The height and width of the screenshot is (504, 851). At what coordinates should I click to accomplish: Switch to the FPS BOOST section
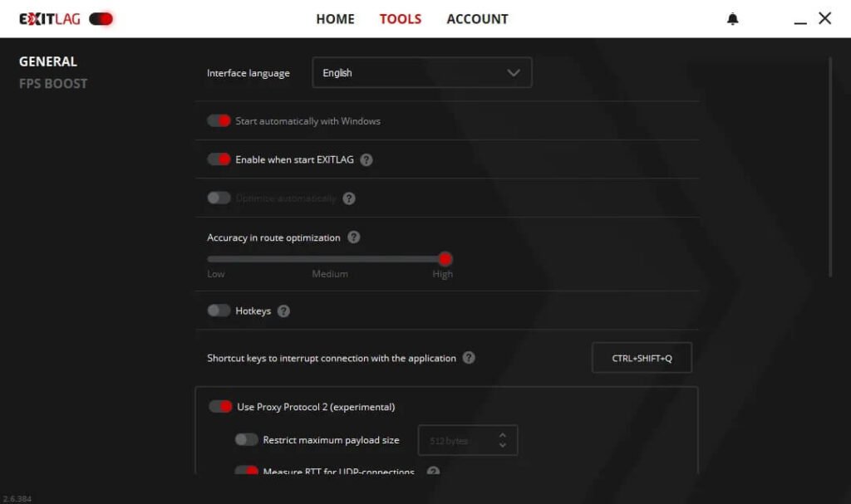(x=53, y=84)
